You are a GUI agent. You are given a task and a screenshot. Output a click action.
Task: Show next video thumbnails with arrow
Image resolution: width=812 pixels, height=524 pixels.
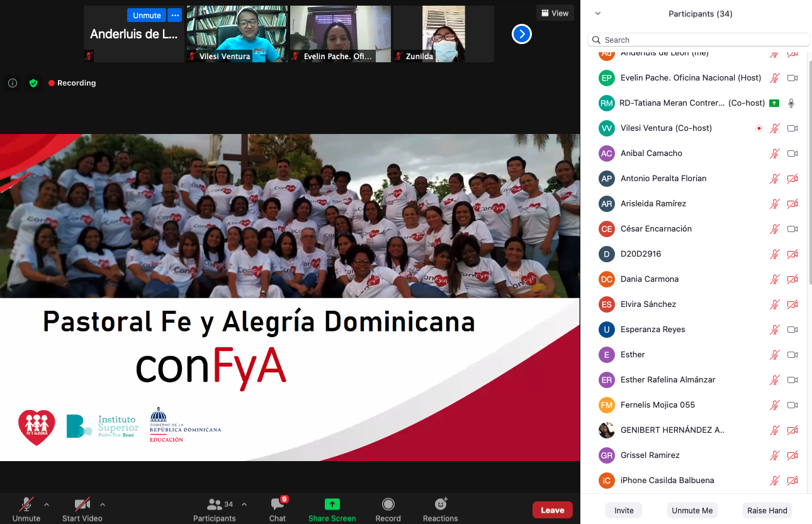[x=521, y=34]
